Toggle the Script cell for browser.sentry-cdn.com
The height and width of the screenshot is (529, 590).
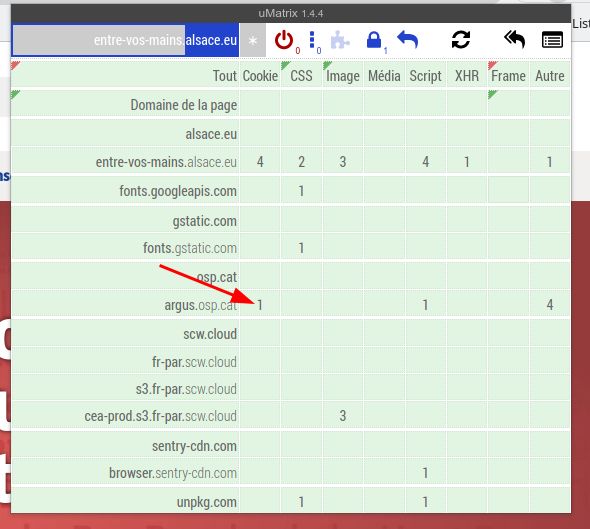tap(426, 473)
